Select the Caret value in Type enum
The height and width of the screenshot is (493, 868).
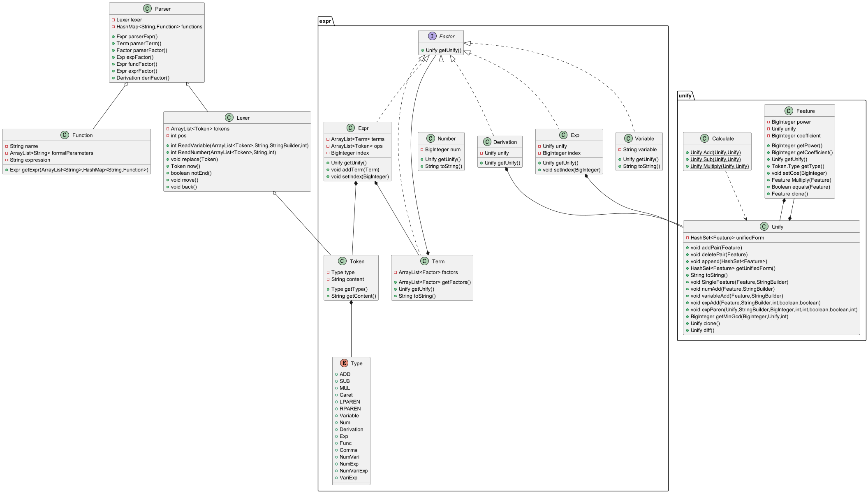tap(346, 395)
